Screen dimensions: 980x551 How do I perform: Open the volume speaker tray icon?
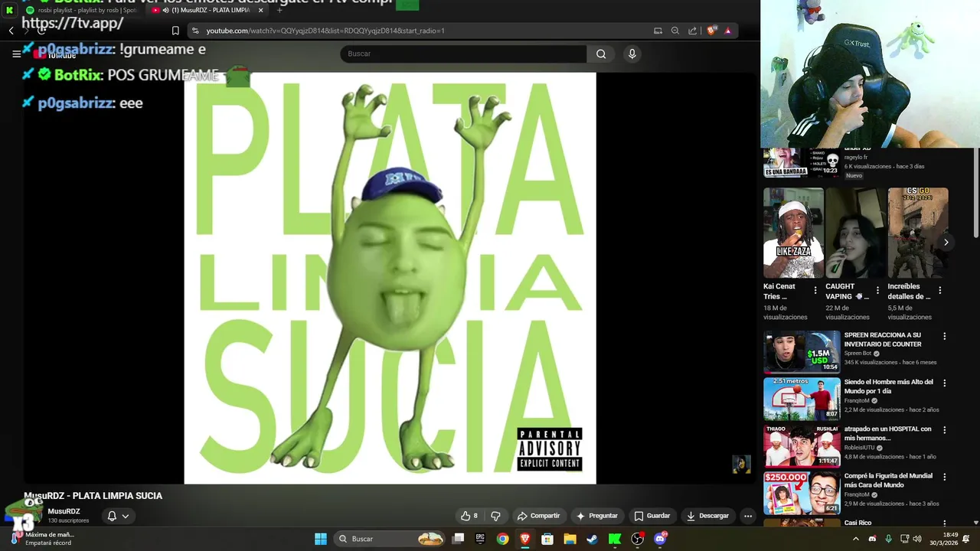[x=917, y=539]
